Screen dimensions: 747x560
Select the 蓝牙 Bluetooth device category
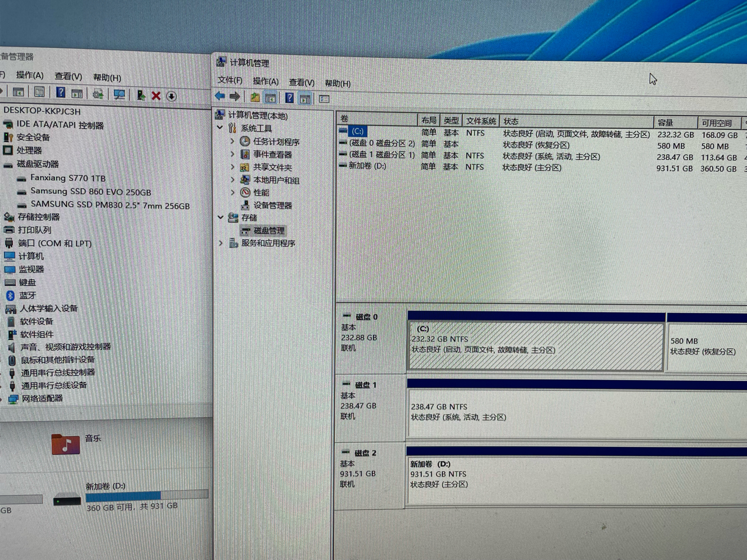point(27,295)
